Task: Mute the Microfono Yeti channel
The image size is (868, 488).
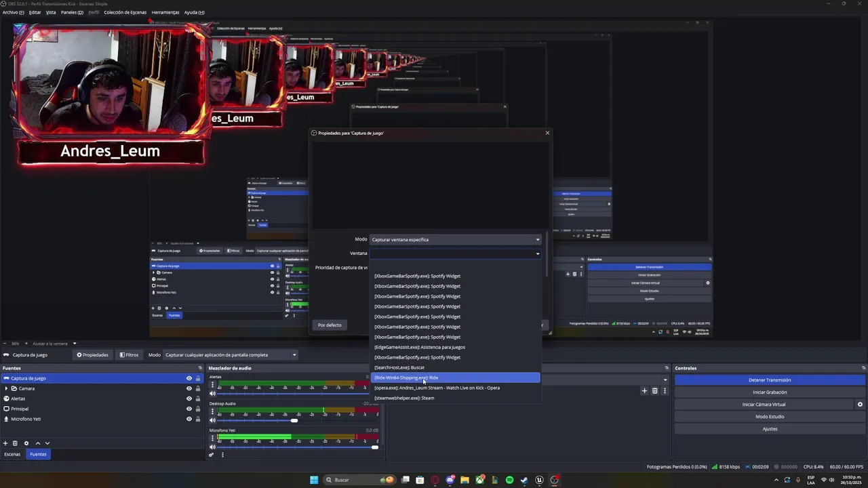Action: click(212, 447)
